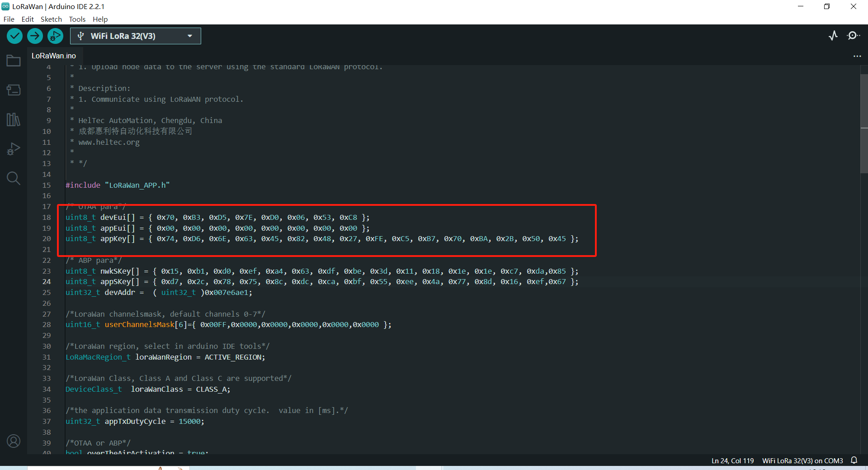
Task: Open the Sketch menu
Action: tap(51, 19)
